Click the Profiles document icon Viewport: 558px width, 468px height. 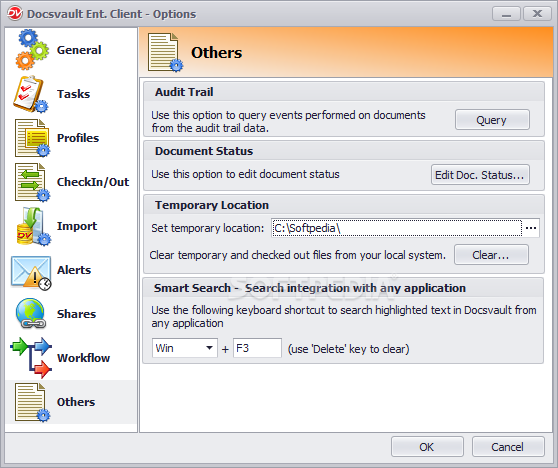click(x=32, y=138)
